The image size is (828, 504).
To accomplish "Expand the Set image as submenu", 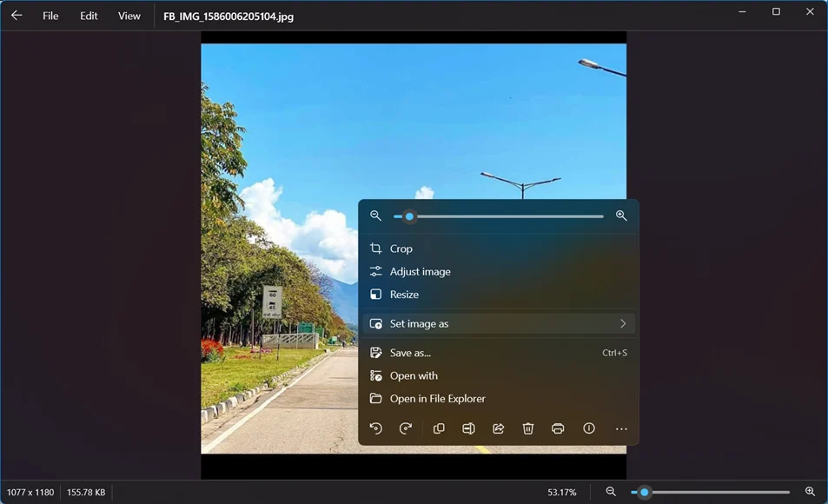I will 499,323.
